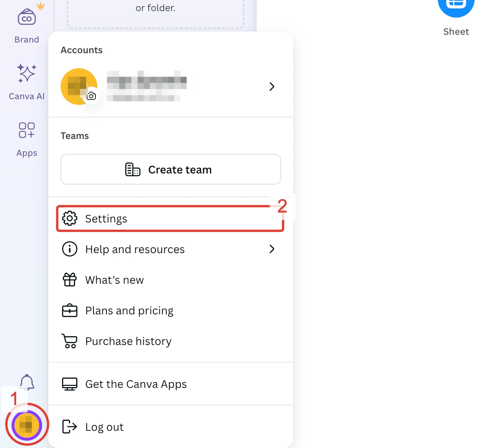Expand Help and resources submenu arrow
This screenshot has width=488, height=448.
point(272,249)
